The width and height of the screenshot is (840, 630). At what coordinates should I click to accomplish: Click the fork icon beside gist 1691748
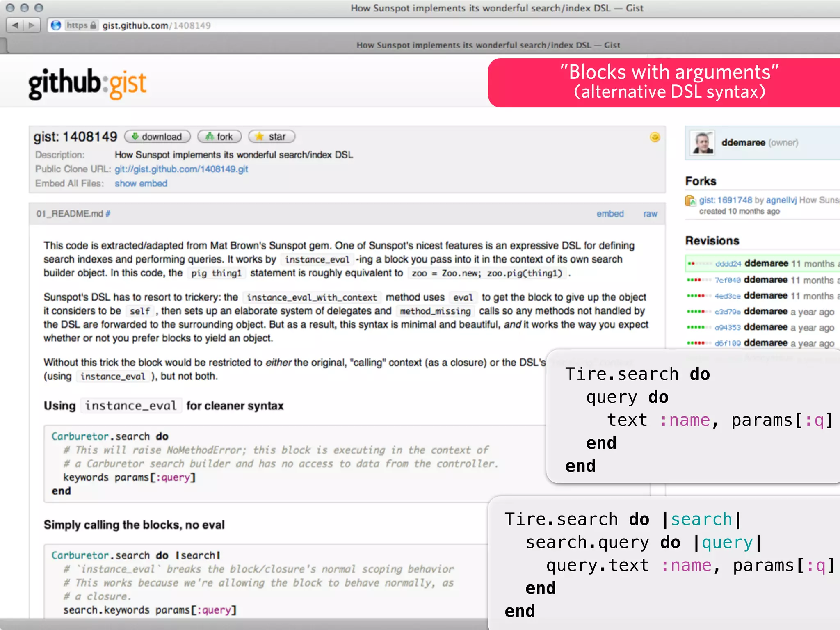[x=691, y=201]
